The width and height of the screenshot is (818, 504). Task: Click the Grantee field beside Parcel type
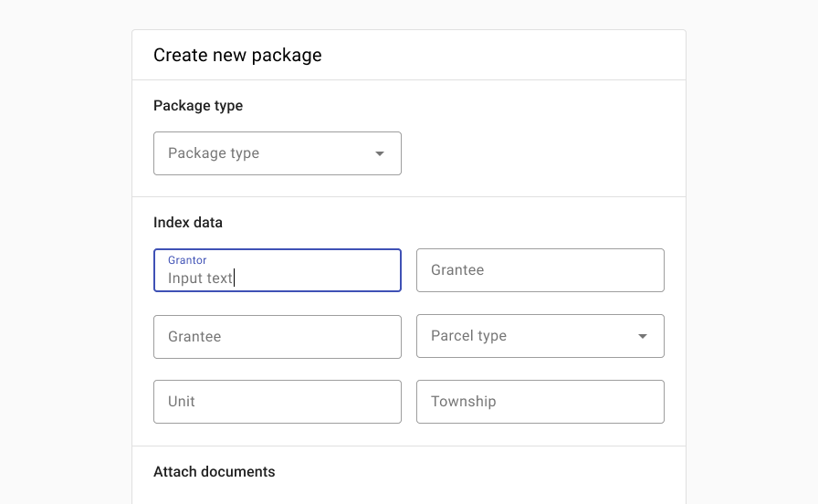tap(277, 337)
